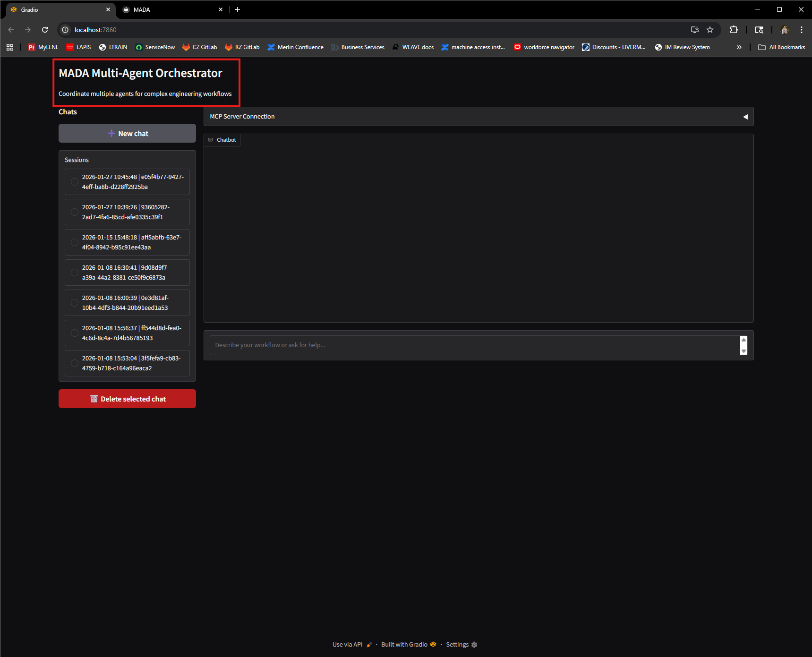Open the Merlin Confluence bookmark
The height and width of the screenshot is (657, 812).
[296, 47]
